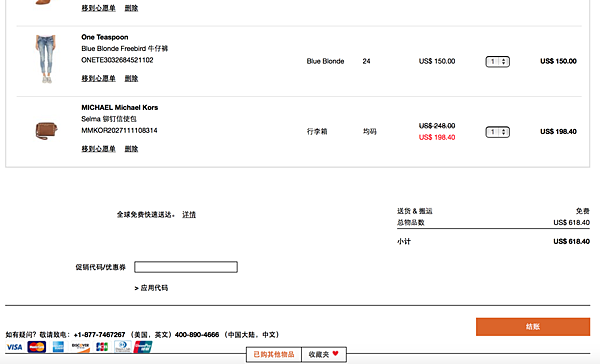Click 移到心愿单 link in top partial row

(x=98, y=8)
